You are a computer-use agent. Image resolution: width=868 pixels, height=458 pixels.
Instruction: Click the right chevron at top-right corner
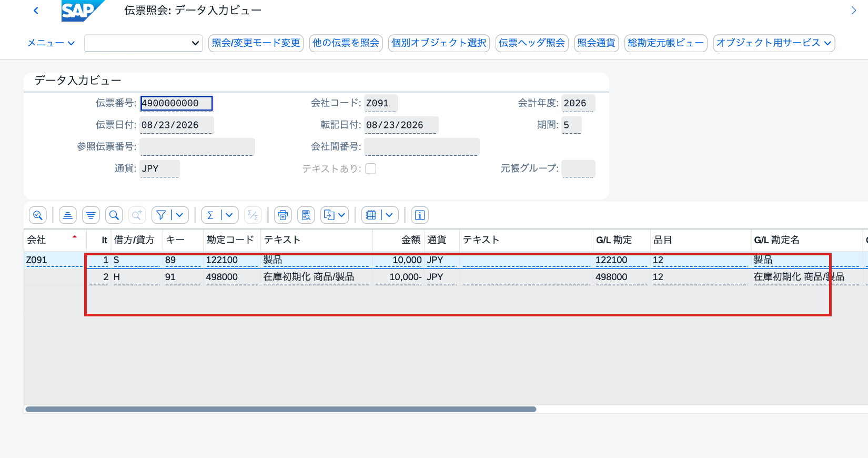pyautogui.click(x=854, y=11)
